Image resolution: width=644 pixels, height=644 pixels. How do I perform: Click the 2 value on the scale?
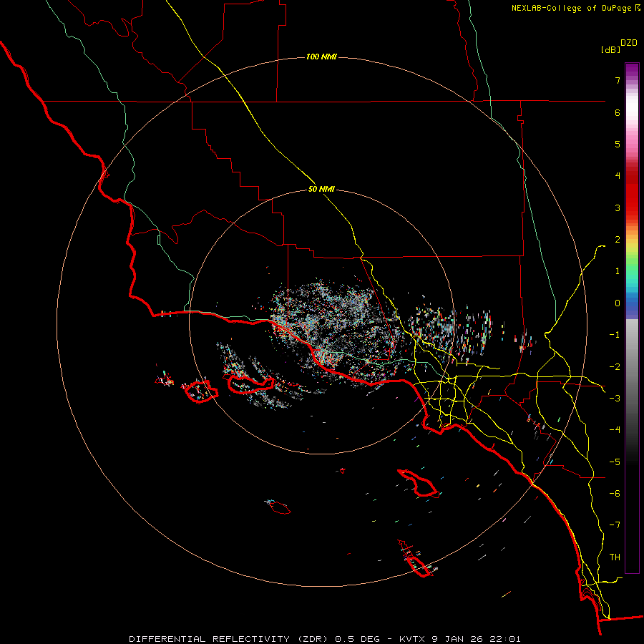coord(618,240)
